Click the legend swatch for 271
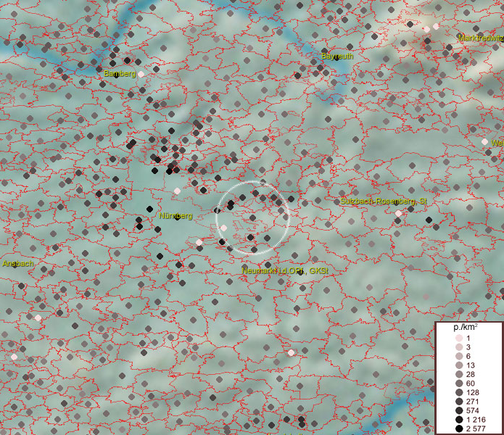This screenshot has height=435, width=504. (459, 402)
